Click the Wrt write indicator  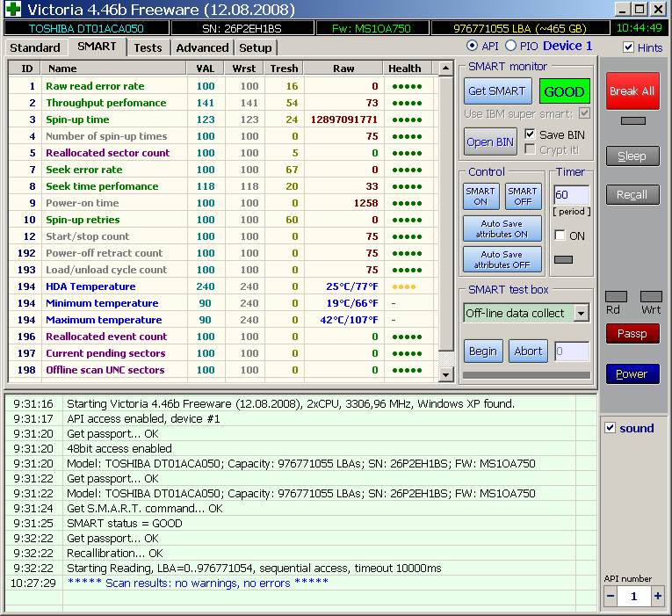point(651,297)
